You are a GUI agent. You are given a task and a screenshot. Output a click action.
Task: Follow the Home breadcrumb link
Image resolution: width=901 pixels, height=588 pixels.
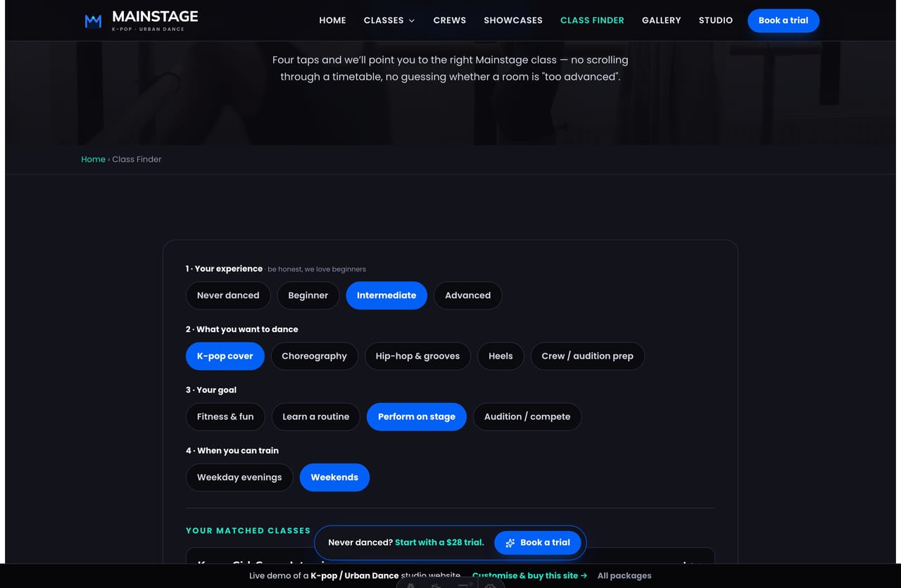(x=93, y=159)
